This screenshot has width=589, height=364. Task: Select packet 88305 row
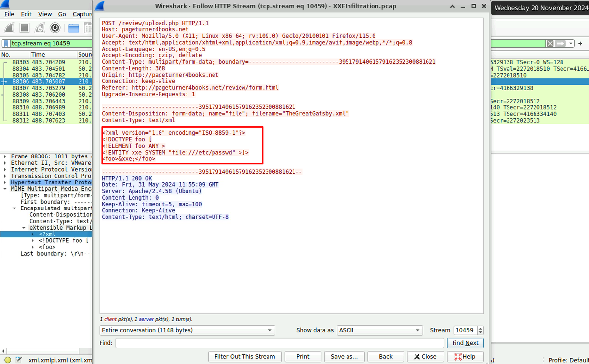pyautogui.click(x=47, y=76)
